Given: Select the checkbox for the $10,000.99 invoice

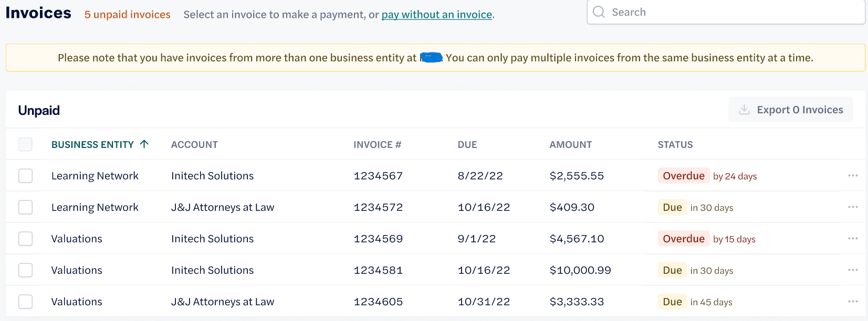Looking at the screenshot, I should coord(25,270).
